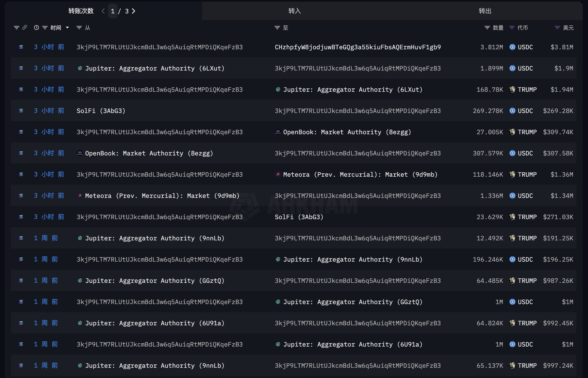Click the USD value $191.25K
This screenshot has height=378, width=588.
tap(558, 238)
